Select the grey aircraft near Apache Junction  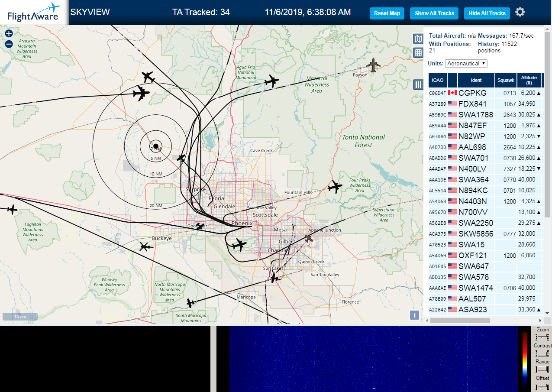(309, 239)
